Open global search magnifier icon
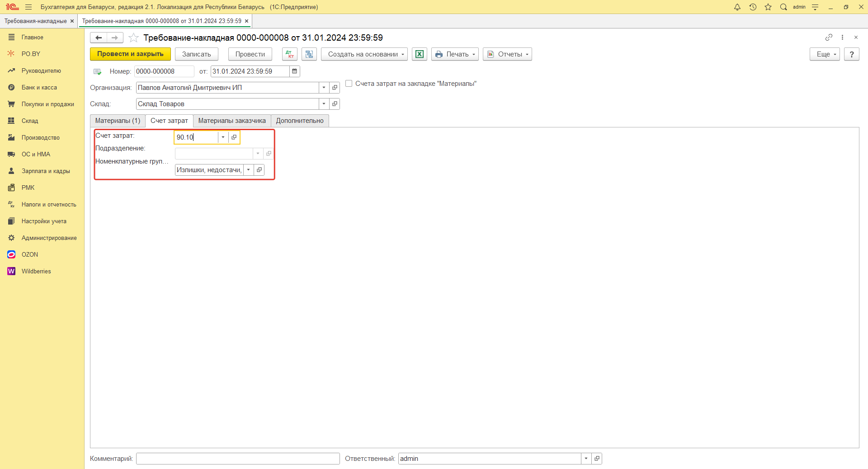868x469 pixels. pos(783,7)
